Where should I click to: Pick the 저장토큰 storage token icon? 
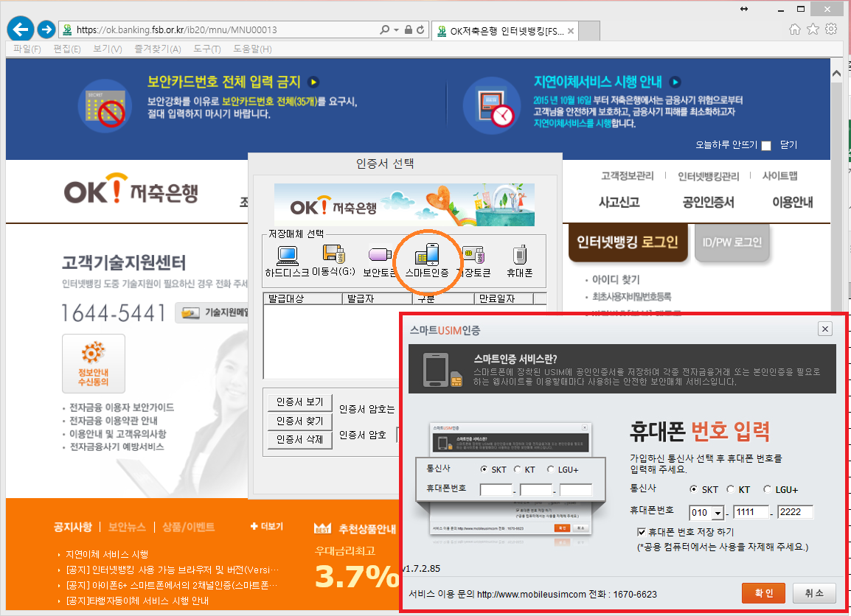(474, 256)
